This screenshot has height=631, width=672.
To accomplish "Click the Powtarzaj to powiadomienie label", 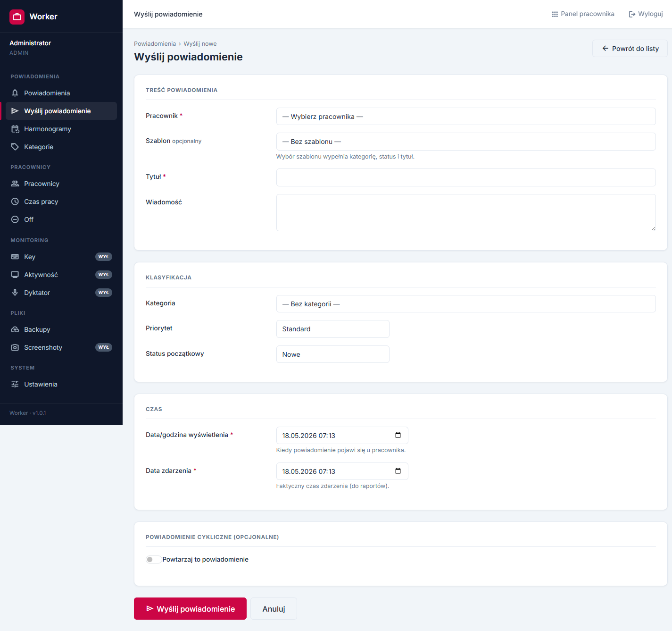I will (x=205, y=559).
